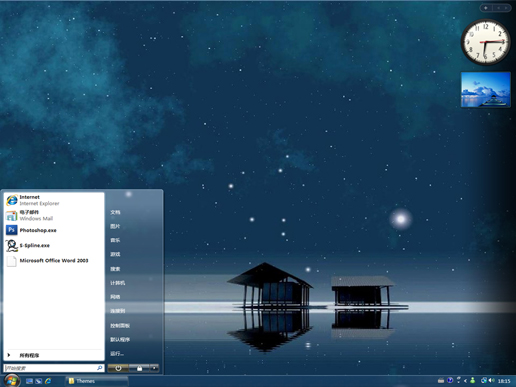Click the Start menu search field
This screenshot has height=387, width=516.
[x=54, y=368]
